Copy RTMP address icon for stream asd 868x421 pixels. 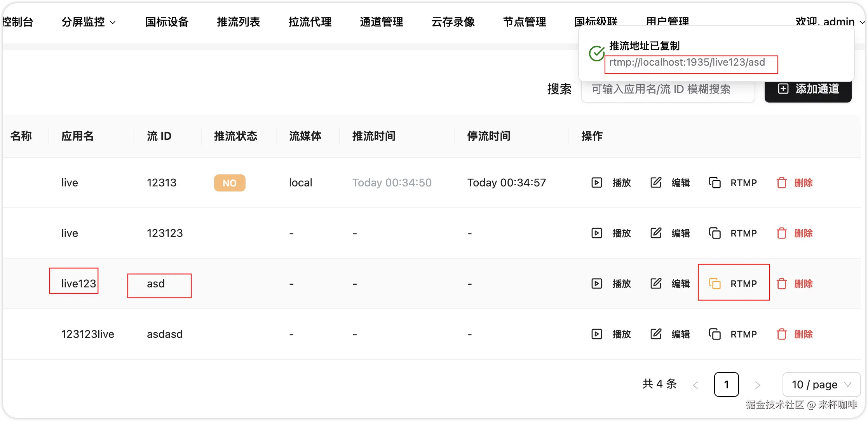click(x=715, y=284)
